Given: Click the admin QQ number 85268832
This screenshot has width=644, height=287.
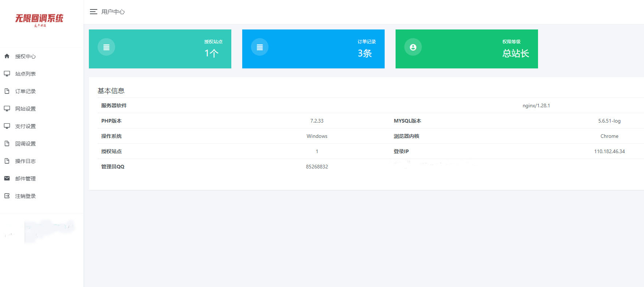Looking at the screenshot, I should click(317, 167).
